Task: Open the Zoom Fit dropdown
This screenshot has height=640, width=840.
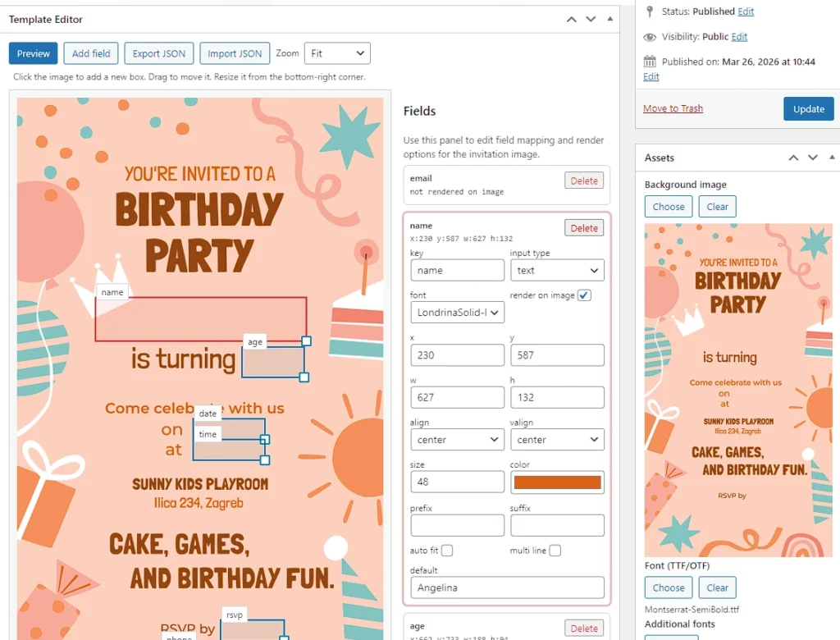Action: (x=336, y=53)
